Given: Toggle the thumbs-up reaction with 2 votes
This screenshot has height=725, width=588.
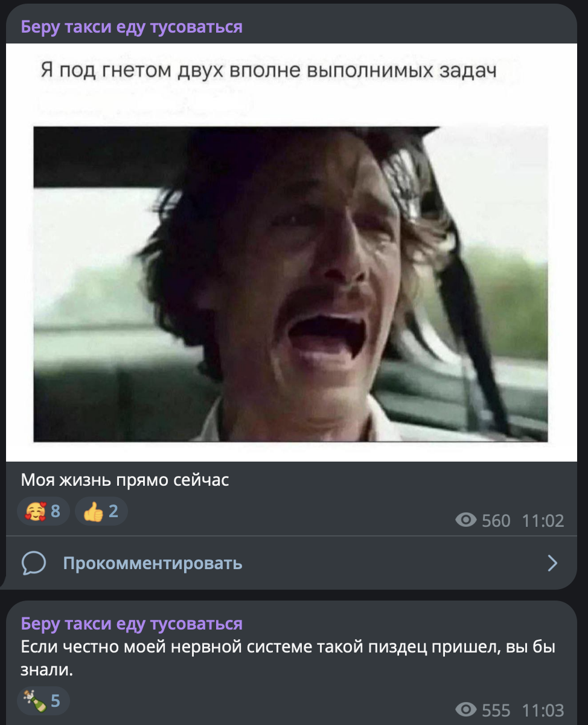Looking at the screenshot, I should pos(101,512).
